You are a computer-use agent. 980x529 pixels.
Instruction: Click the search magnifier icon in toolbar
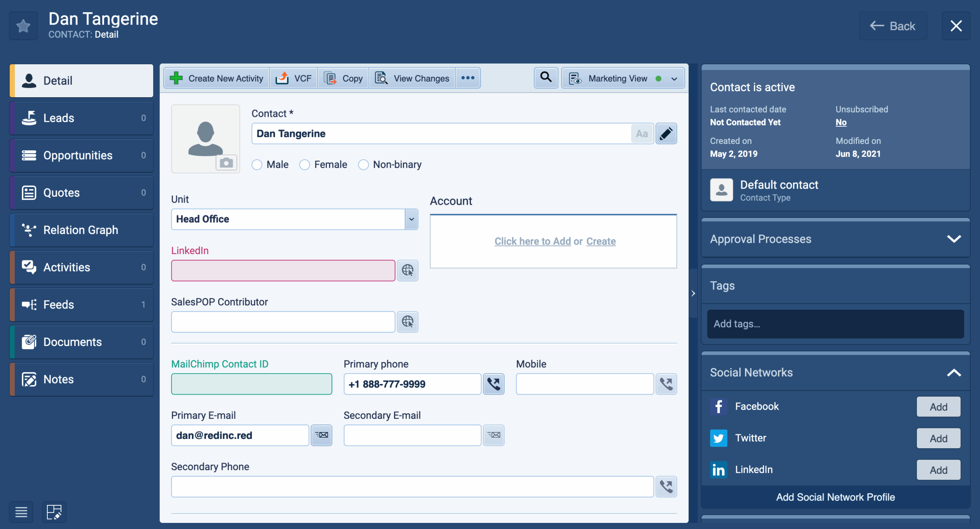(546, 78)
